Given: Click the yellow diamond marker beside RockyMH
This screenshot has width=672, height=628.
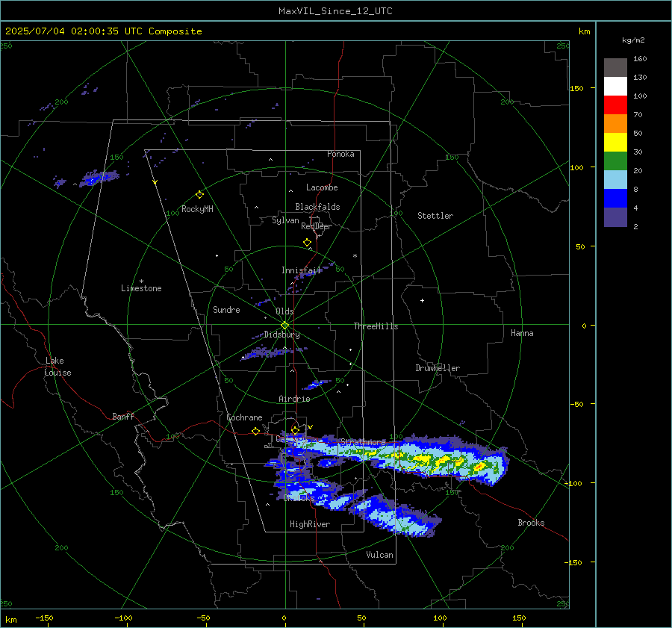Looking at the screenshot, I should pyautogui.click(x=199, y=195).
